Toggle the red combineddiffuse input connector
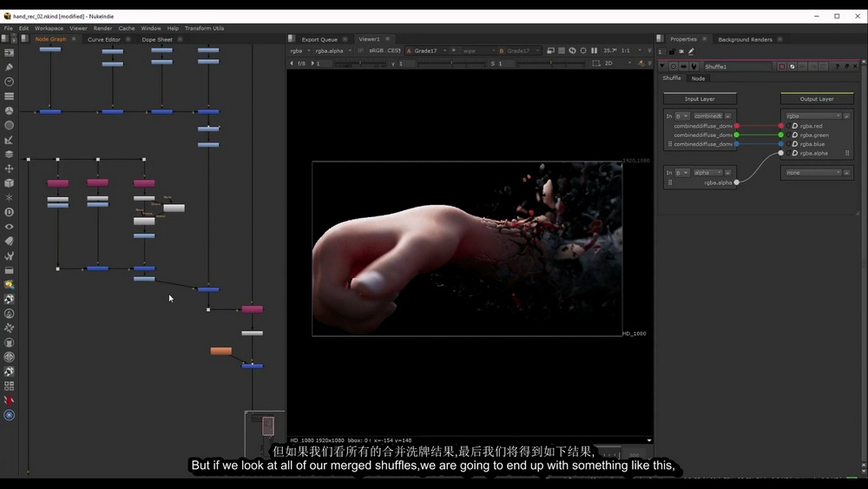Screen dimensions: 868x489 tap(737, 126)
